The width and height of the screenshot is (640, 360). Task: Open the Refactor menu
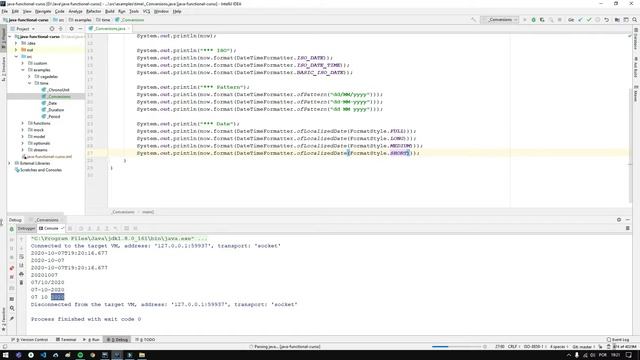(x=93, y=11)
